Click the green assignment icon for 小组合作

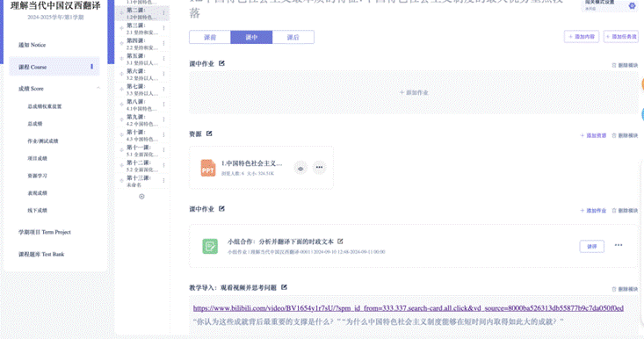[210, 246]
